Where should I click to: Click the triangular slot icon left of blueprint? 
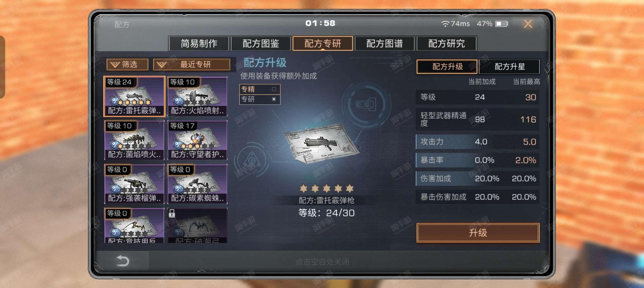(251, 160)
